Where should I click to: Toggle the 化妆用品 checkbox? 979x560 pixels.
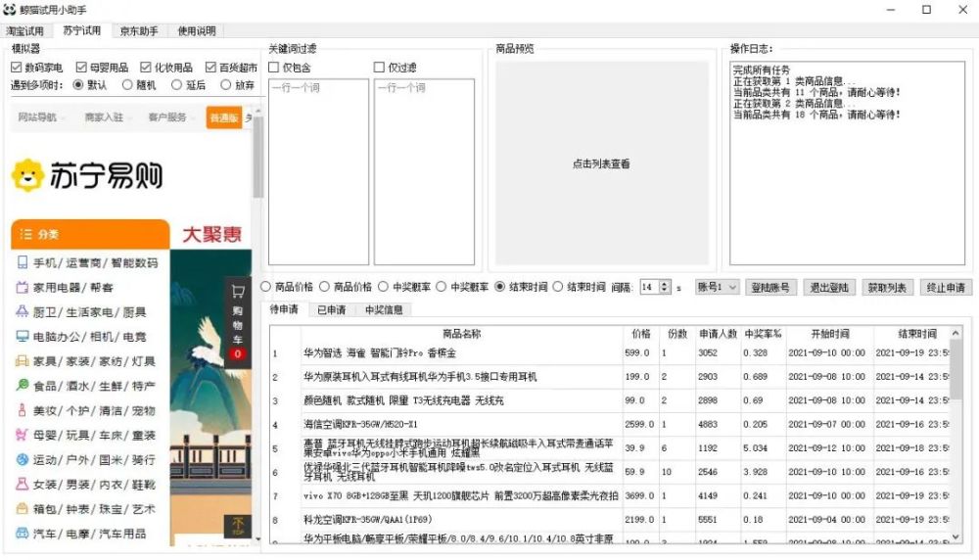(x=146, y=67)
